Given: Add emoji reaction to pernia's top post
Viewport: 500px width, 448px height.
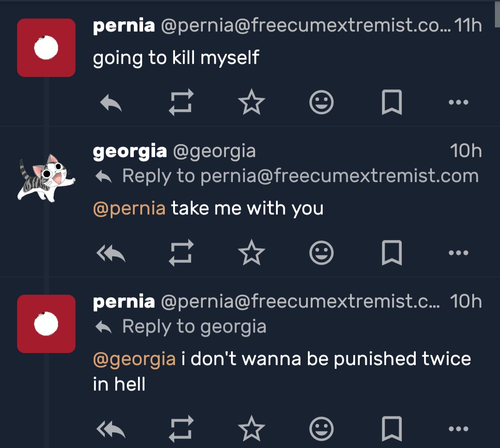Looking at the screenshot, I should coord(321,102).
